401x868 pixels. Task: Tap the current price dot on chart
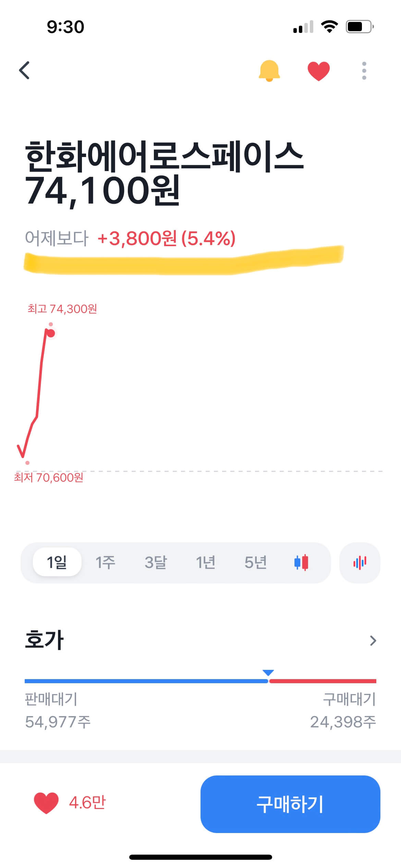coord(51,333)
